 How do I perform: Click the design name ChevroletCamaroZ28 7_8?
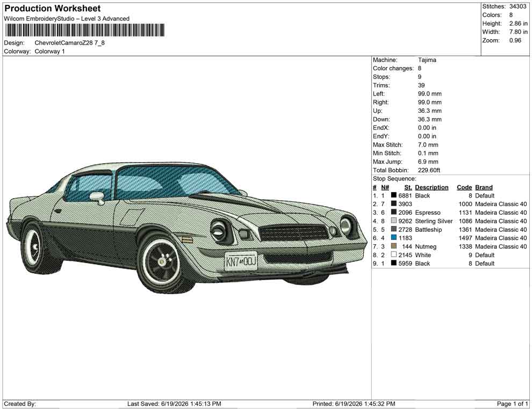69,43
